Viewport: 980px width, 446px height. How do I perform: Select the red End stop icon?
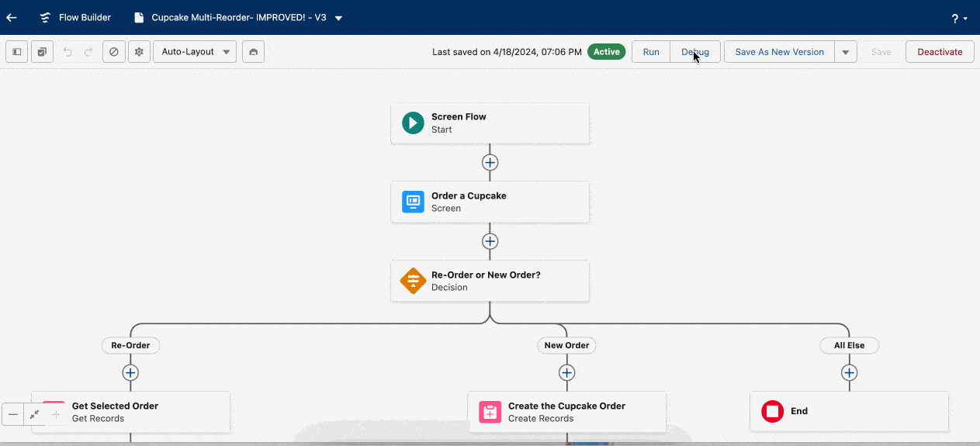(x=772, y=411)
